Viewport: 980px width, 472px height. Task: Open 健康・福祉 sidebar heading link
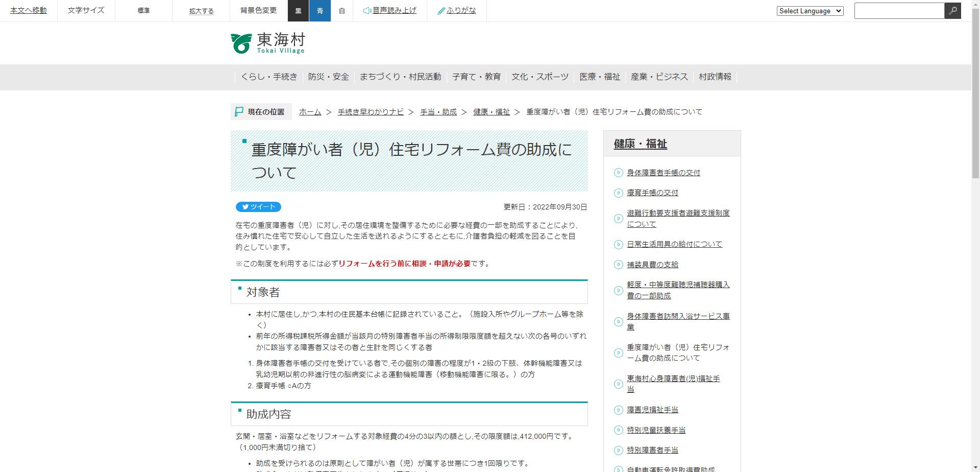[x=641, y=144]
